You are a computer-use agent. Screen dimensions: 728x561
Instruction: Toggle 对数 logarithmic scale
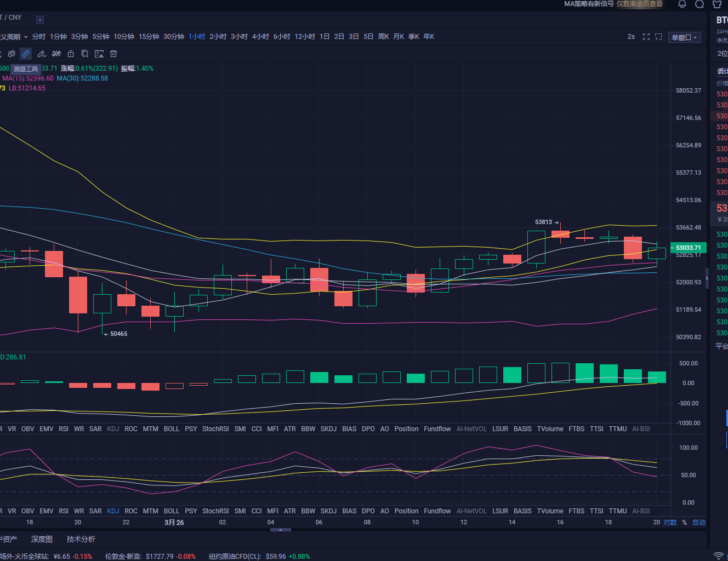[670, 522]
